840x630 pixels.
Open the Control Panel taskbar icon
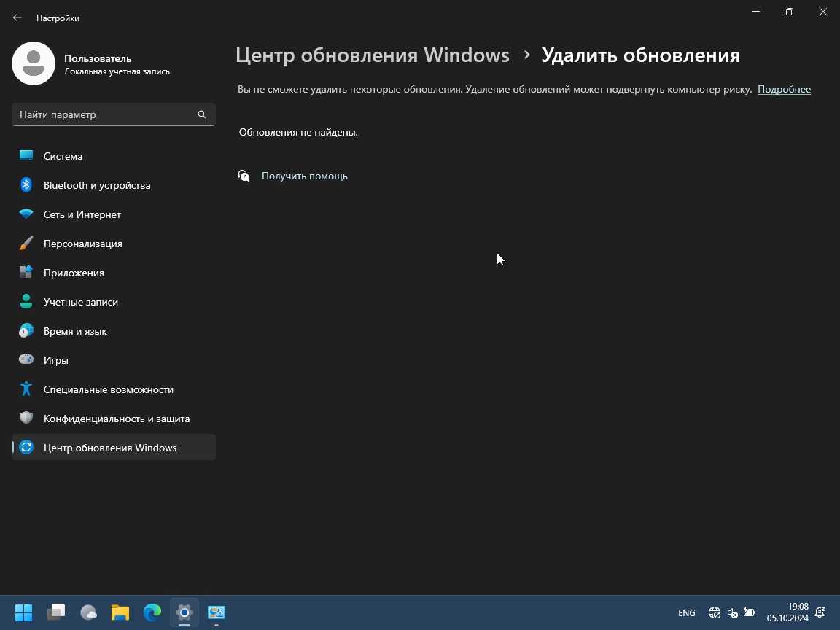pos(217,612)
